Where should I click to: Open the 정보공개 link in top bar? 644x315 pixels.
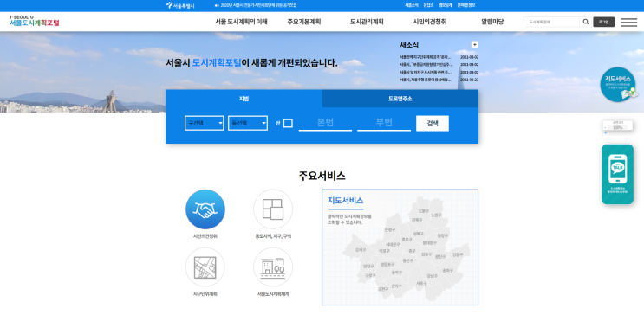click(x=446, y=6)
